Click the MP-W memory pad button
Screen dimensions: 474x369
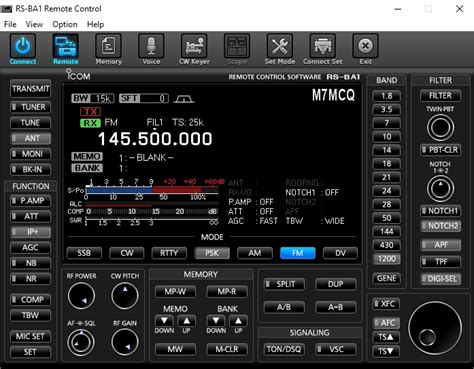tap(175, 292)
